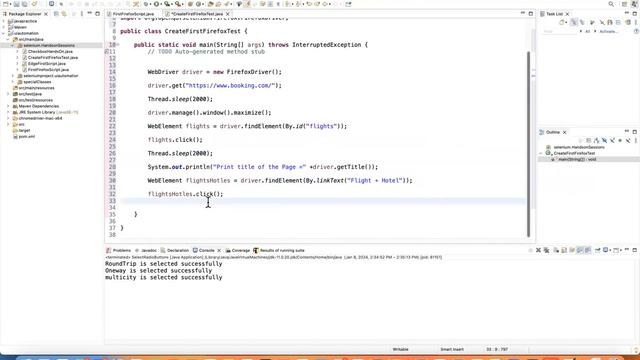Screen dimensions: 640x360
Task: Click Hide Fields icon in Outline toolbar
Action: (604, 140)
